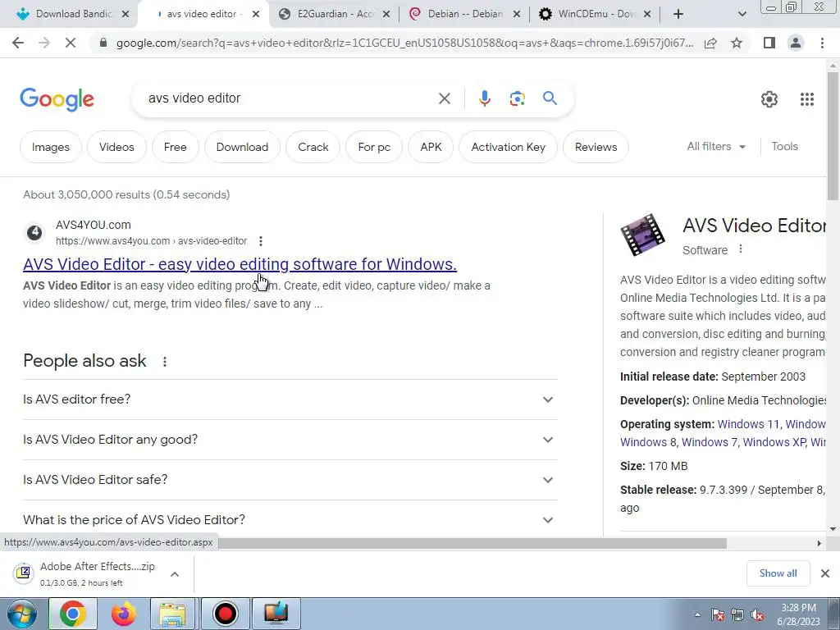Click the red record taskbar icon
The width and height of the screenshot is (840, 630).
tap(225, 614)
